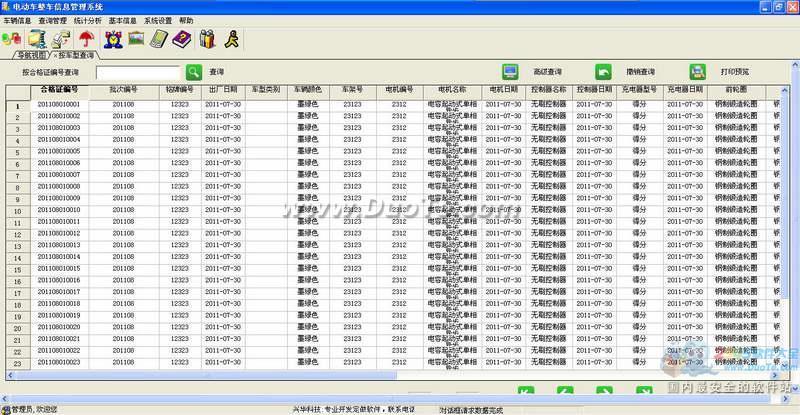Click the 撤销查询 button label
Image resolution: width=800 pixels, height=415 pixels.
pos(640,72)
